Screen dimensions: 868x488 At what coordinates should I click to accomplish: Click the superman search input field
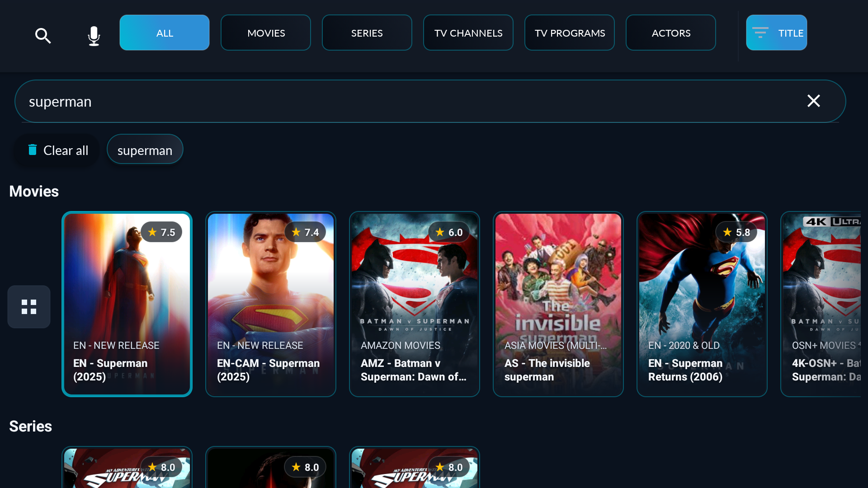pyautogui.click(x=430, y=101)
